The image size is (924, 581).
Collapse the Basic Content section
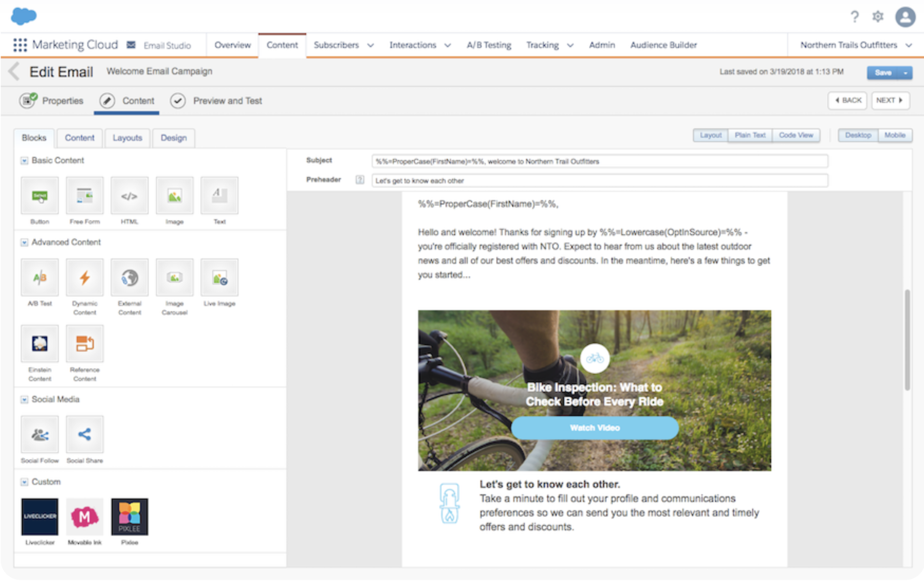tap(24, 160)
